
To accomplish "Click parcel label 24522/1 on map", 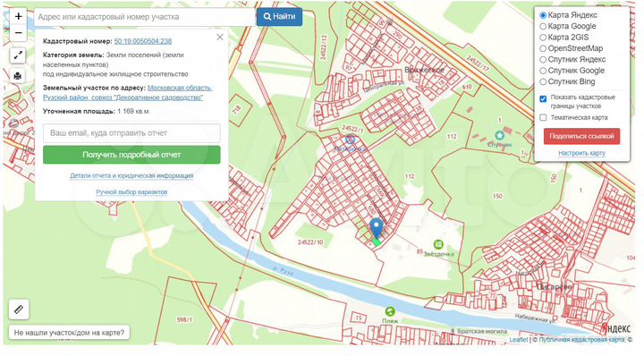I will click(x=352, y=130).
